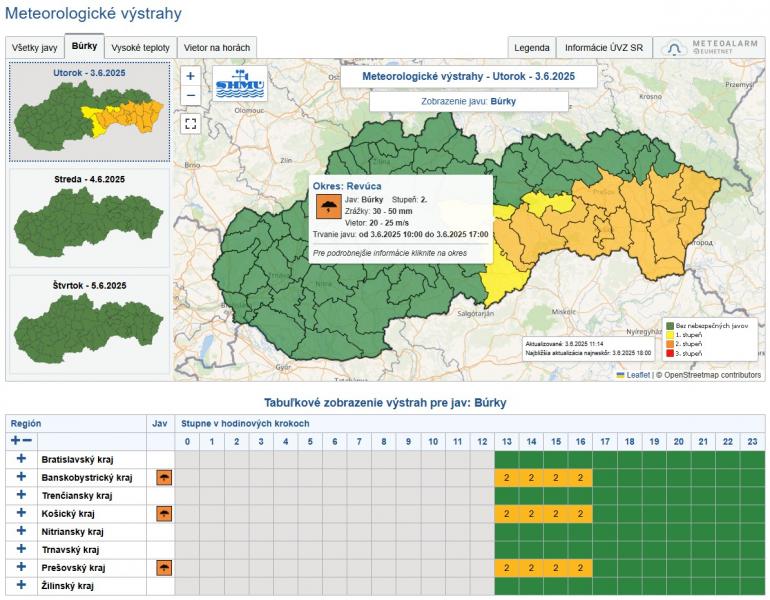Click the Jav column header
The height and width of the screenshot is (600, 770).
click(160, 423)
